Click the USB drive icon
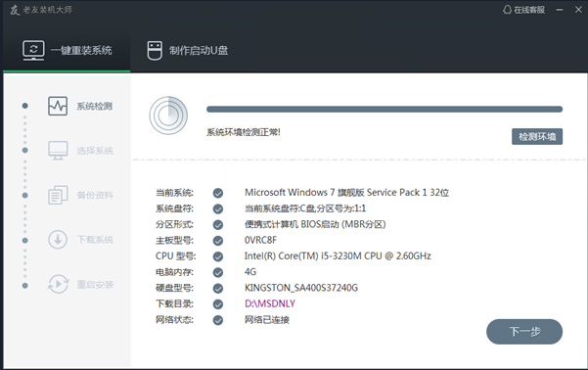Viewport: 588px width, 370px height. (x=155, y=50)
